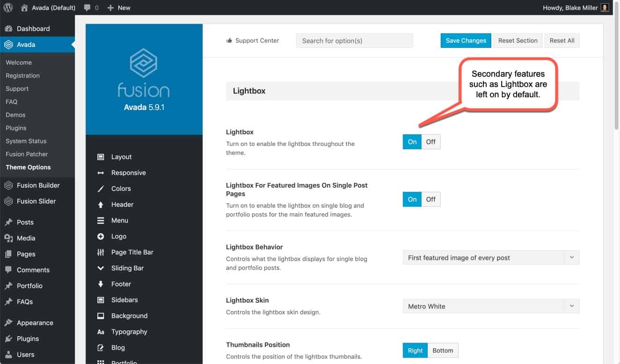Click the Reset All button
The image size is (620, 364).
point(562,41)
